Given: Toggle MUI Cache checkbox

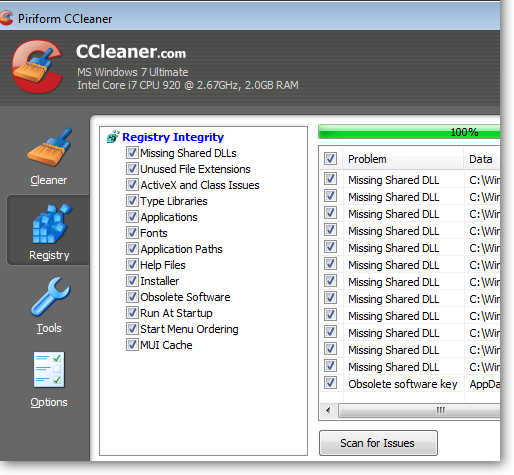Looking at the screenshot, I should click(x=132, y=345).
